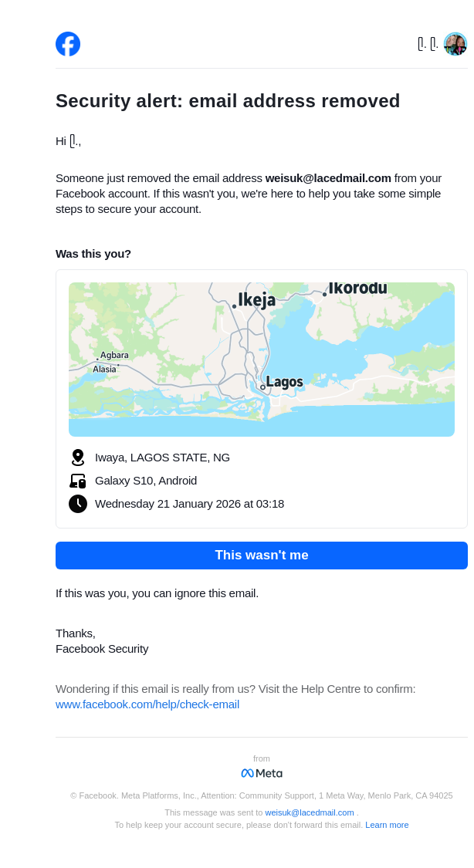Click the Meta logo in the footer
The image size is (474, 868).
click(x=262, y=773)
